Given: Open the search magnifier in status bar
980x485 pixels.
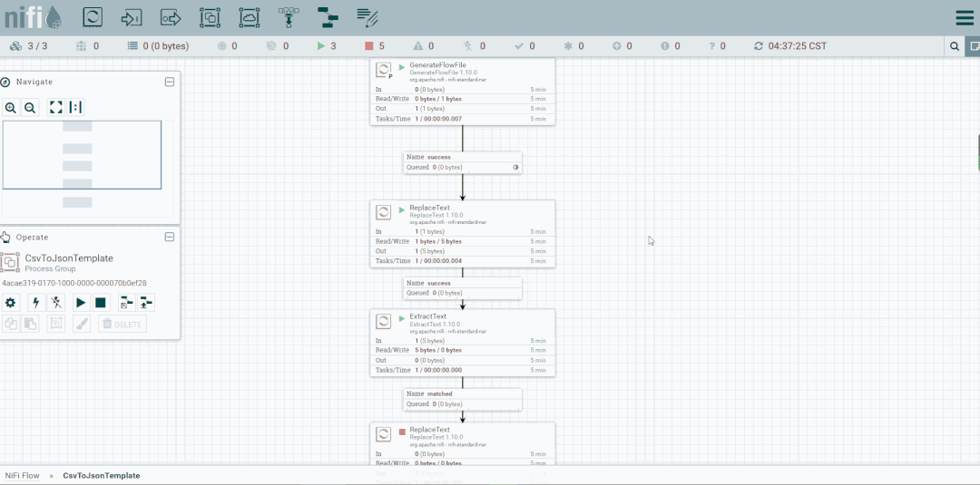Looking at the screenshot, I should pyautogui.click(x=955, y=46).
